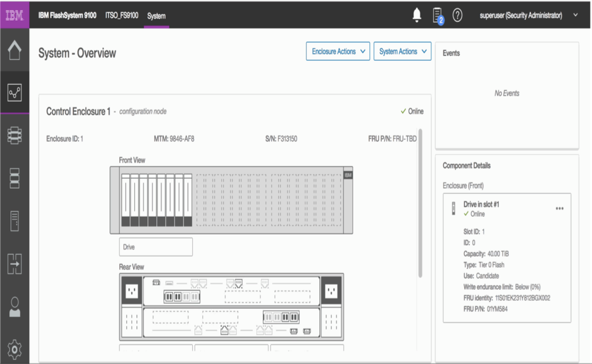Click the IBM logo in the top corner
Image resolution: width=592 pixels, height=364 pixels.
tap(14, 15)
